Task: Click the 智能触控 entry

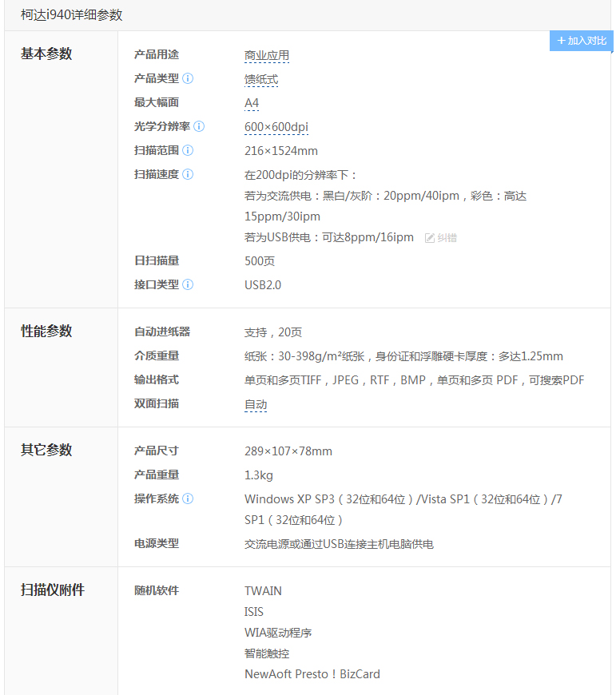Action: tap(267, 653)
